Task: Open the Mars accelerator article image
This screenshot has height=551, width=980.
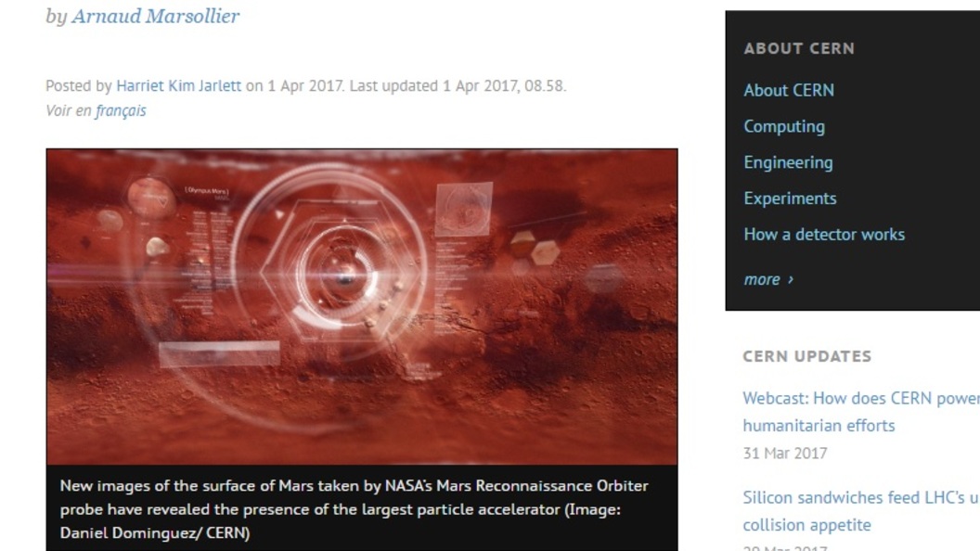Action: 362,307
